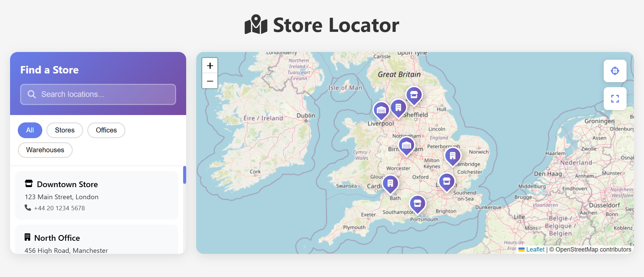
Task: Open the Leaflet link
Action: click(x=535, y=250)
